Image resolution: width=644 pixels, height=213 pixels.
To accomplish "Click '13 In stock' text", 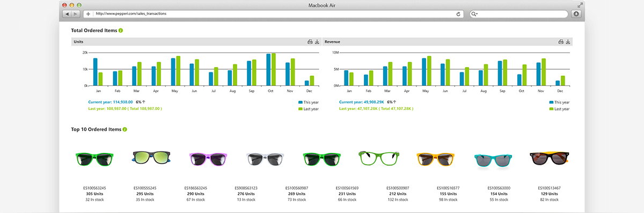I will click(246, 200).
